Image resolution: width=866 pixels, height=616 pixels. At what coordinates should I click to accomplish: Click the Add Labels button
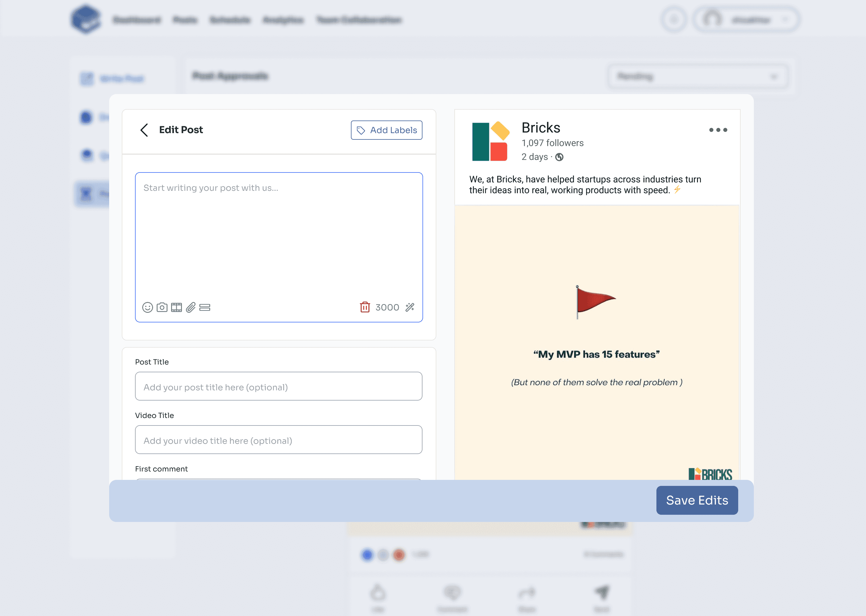click(x=386, y=130)
